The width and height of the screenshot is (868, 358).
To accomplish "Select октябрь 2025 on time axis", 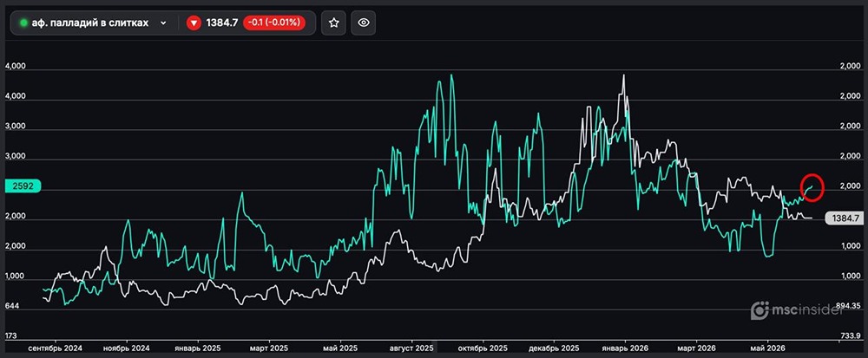I will (x=483, y=348).
